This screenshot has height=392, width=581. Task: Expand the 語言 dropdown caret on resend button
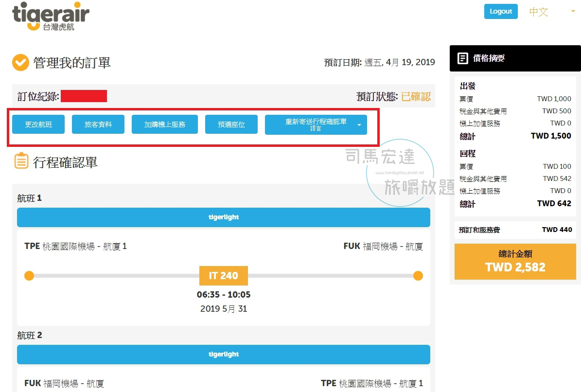(359, 125)
